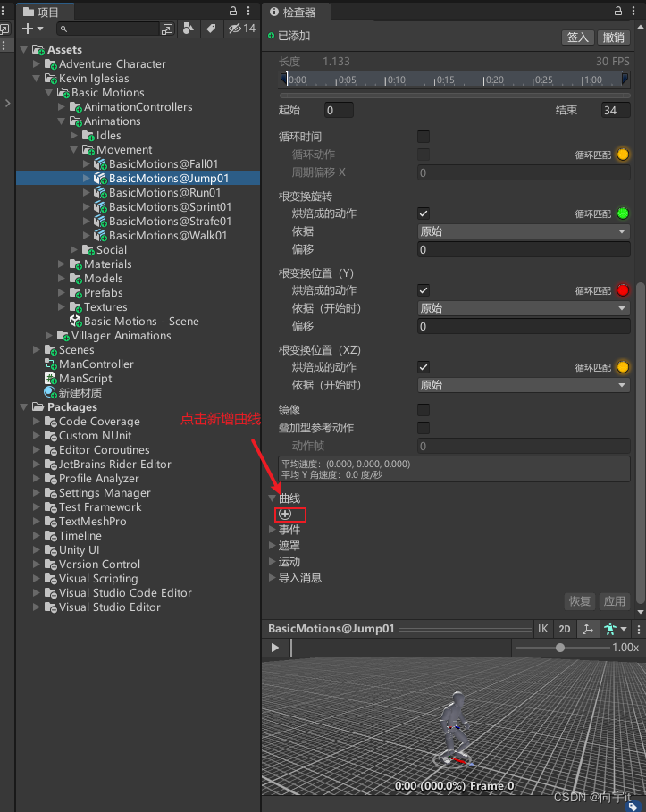Open the animation preview three-dot menu
The image size is (646, 812).
tap(639, 629)
